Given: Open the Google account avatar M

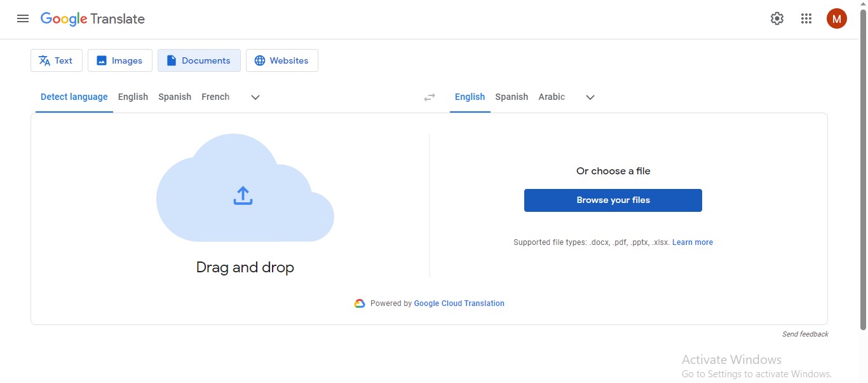Looking at the screenshot, I should [837, 18].
